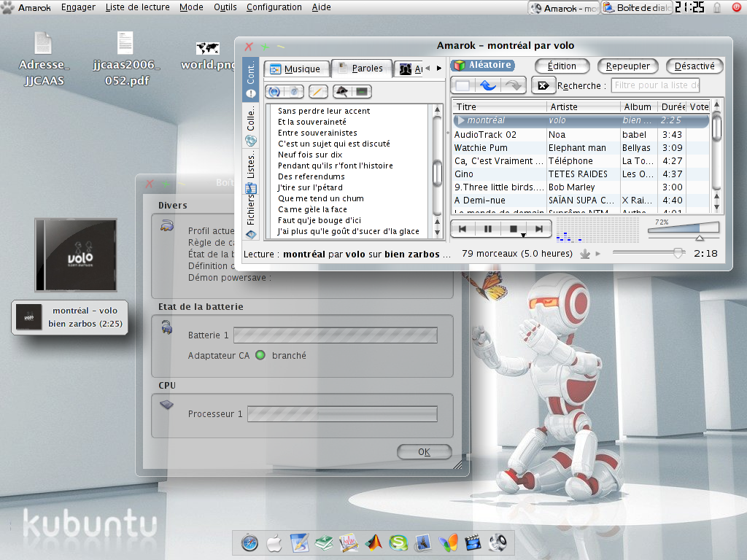Click the lyrics panel scrollbar

pyautogui.click(x=437, y=171)
